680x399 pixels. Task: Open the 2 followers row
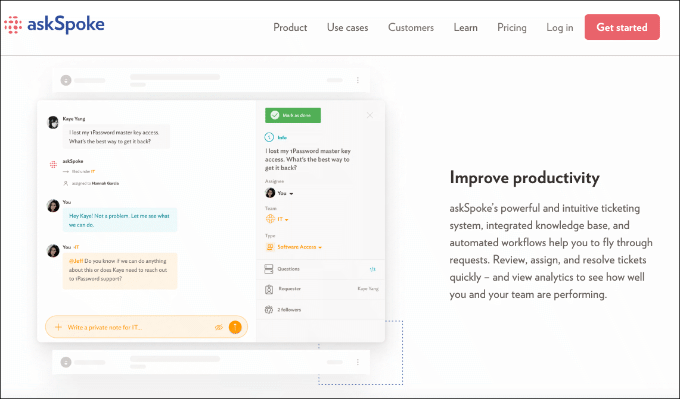pyautogui.click(x=320, y=310)
